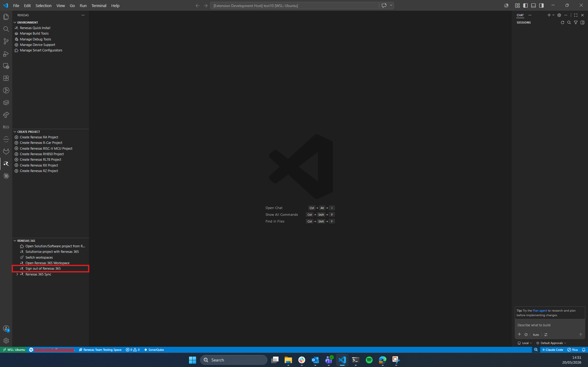Toggle the sessions side-by-side layout icon
Viewport: 588px width, 367px height.
[582, 22]
